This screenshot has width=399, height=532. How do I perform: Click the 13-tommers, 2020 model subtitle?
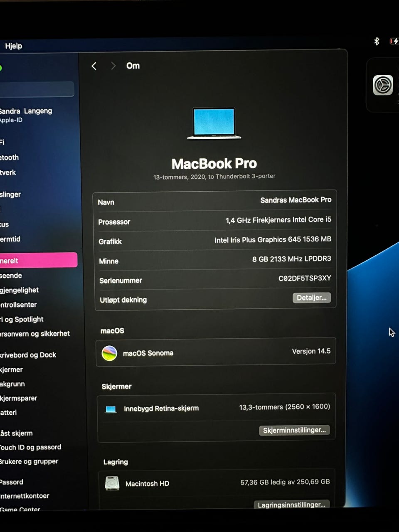coord(214,177)
